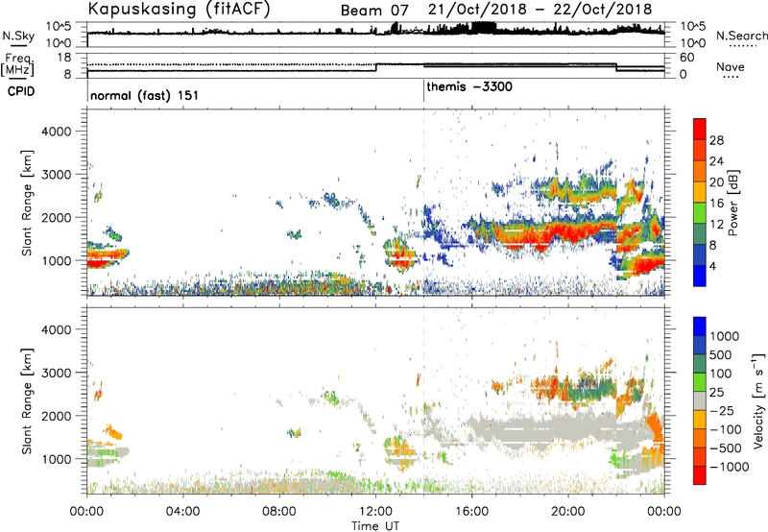Viewport: 768px width, 532px height.
Task: Click the 'CPID' row label
Action: coord(21,91)
